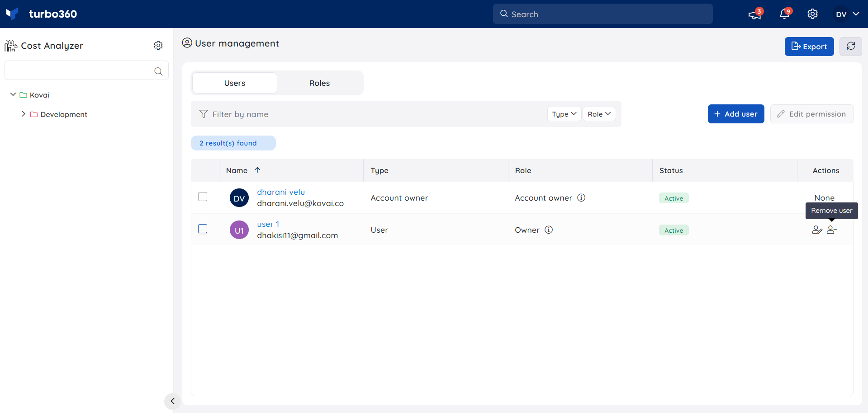Show info for Account owner role
This screenshot has width=868, height=413.
pyautogui.click(x=581, y=197)
